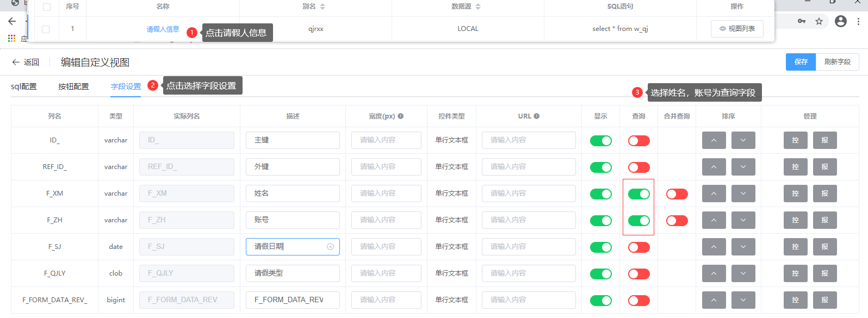Click the blue 保存 button
This screenshot has width=868, height=318.
click(x=801, y=62)
